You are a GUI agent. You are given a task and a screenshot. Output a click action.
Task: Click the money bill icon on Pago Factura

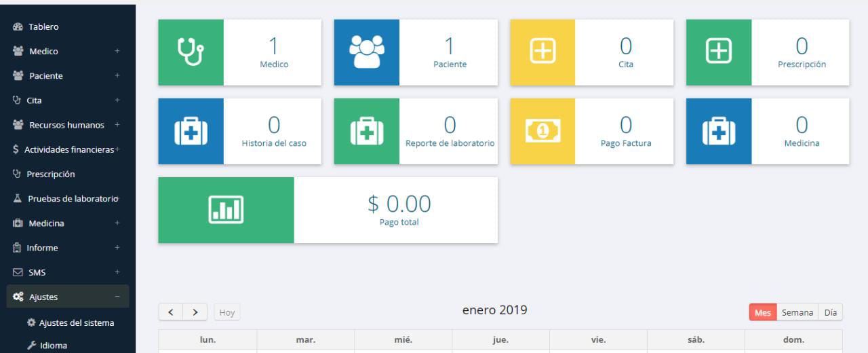[542, 131]
